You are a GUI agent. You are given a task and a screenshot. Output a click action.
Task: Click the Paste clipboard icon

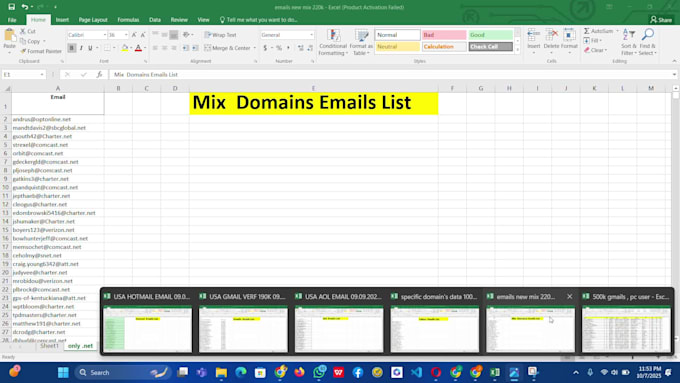(9, 36)
